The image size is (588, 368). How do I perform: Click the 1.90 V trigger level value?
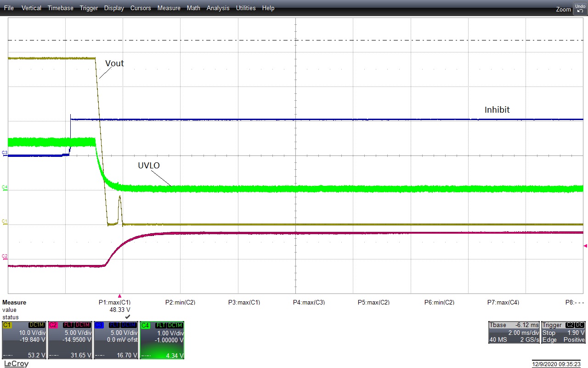[577, 333]
